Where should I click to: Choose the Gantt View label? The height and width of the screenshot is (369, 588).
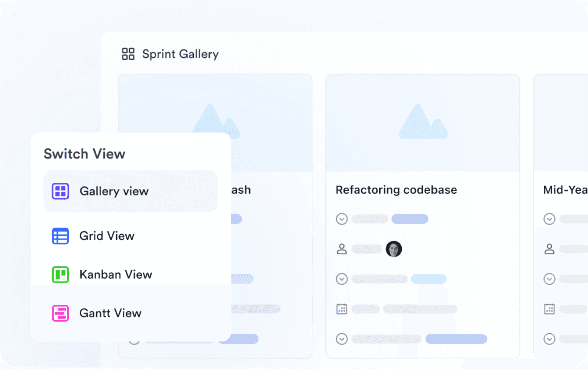tap(110, 313)
